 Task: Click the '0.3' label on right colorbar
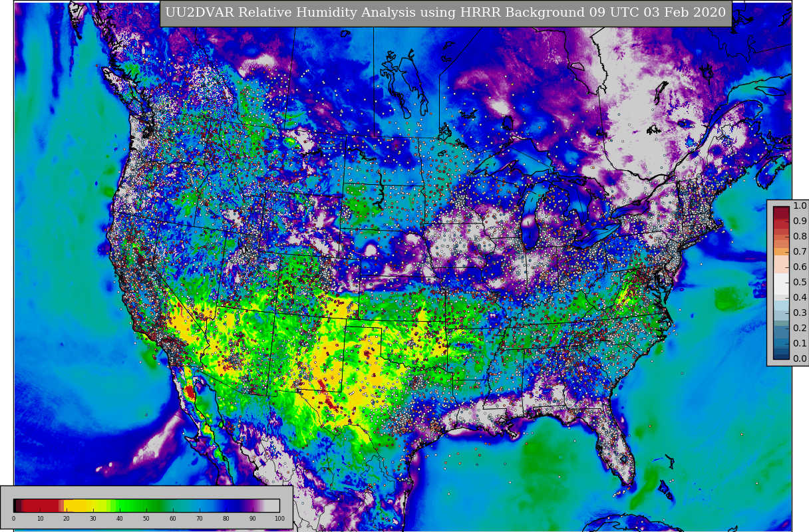tap(800, 313)
